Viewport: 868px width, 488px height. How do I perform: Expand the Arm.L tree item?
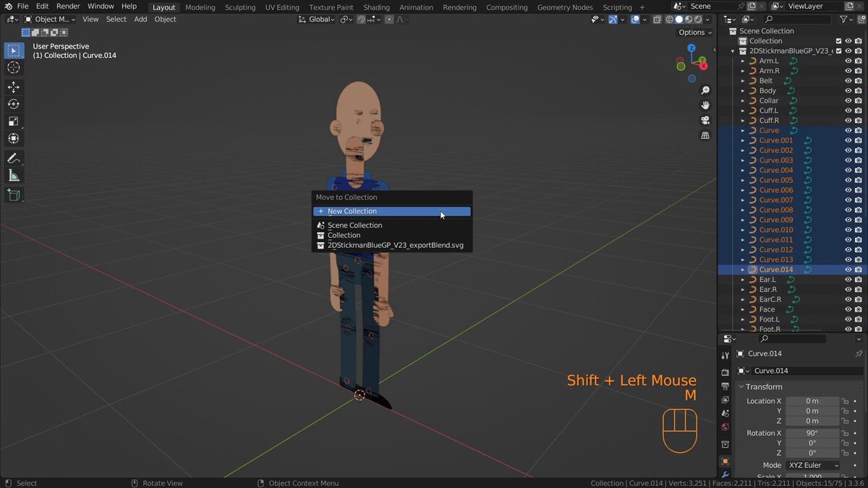742,61
